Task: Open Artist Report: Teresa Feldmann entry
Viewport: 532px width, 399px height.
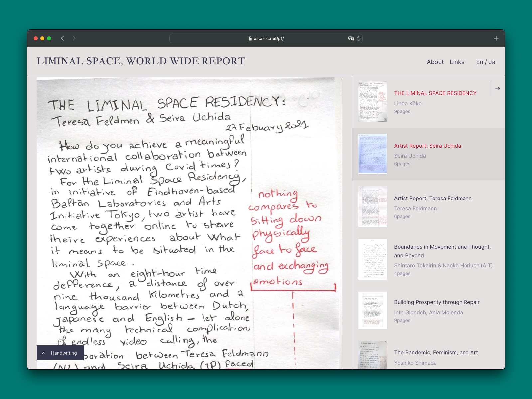Action: point(433,199)
